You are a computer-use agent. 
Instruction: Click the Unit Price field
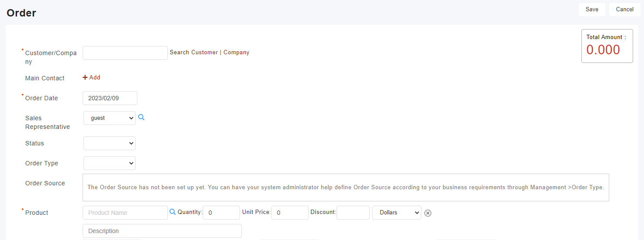pyautogui.click(x=290, y=213)
